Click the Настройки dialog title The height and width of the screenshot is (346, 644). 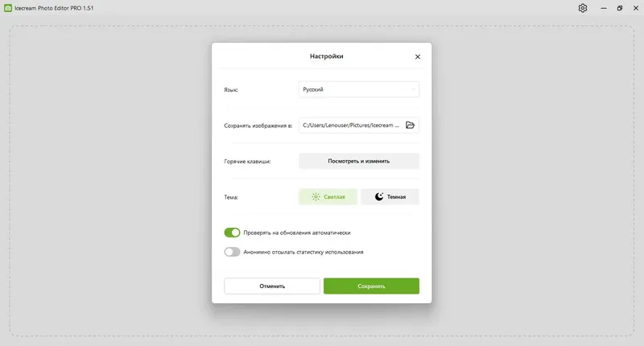click(327, 56)
